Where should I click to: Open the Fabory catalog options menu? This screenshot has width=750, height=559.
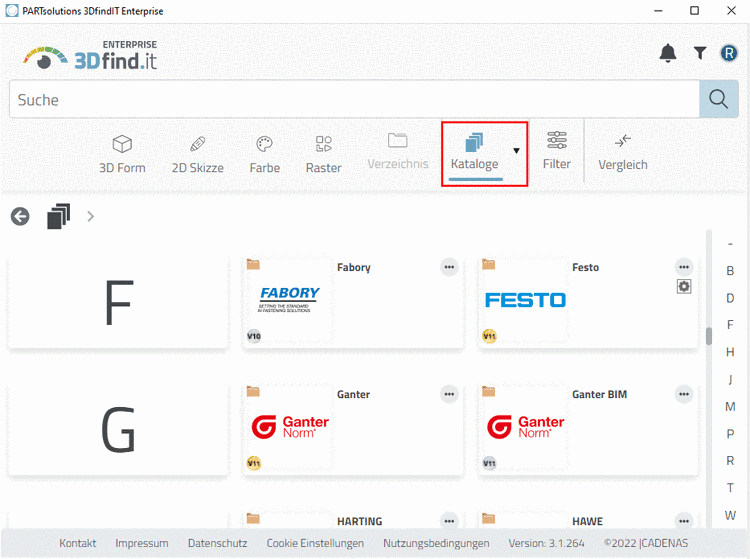(449, 267)
